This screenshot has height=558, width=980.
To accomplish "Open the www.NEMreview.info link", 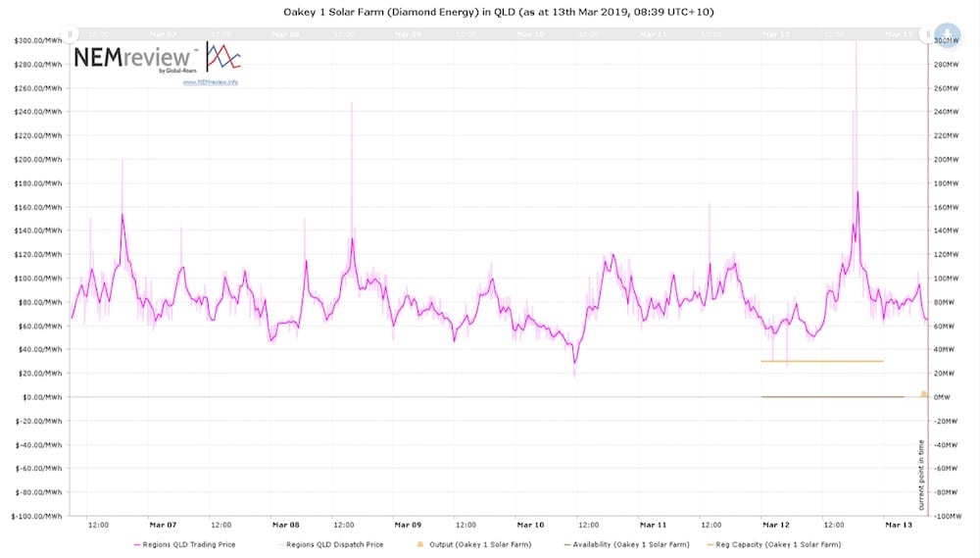I will point(210,82).
